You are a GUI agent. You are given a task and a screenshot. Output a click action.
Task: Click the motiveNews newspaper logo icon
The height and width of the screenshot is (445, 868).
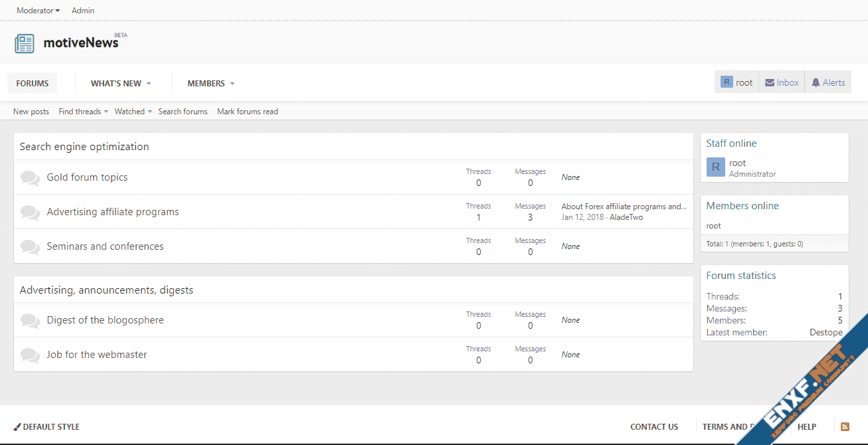(25, 44)
